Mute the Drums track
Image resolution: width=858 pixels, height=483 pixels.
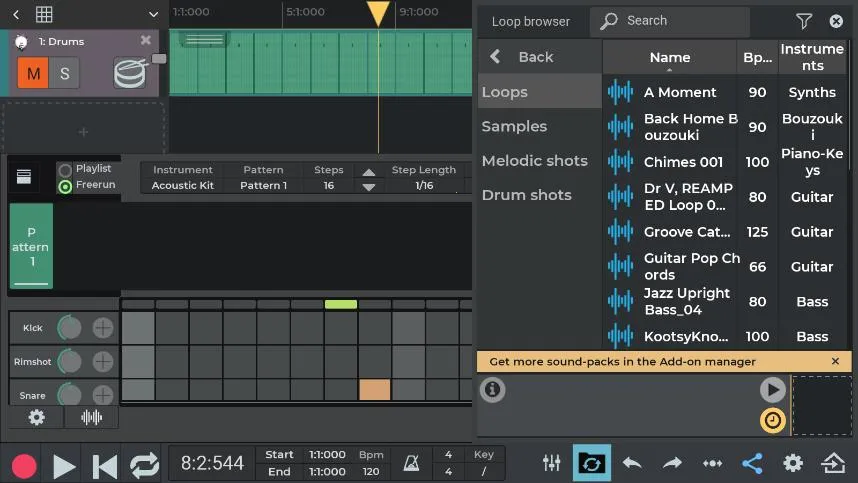(x=34, y=73)
